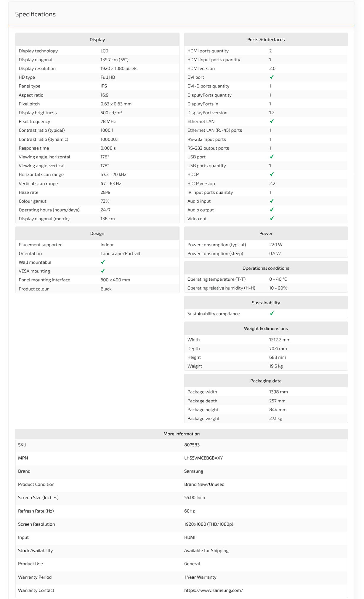Image resolution: width=364 pixels, height=599 pixels.
Task: Click the Ports & interfaces header
Action: click(266, 40)
